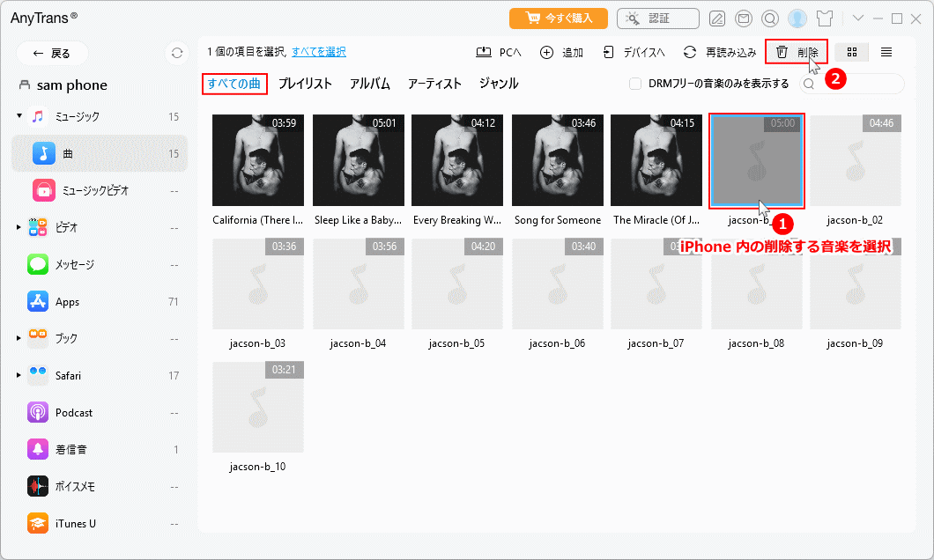Select the The Miracle (Of J... thumbnail

656,160
